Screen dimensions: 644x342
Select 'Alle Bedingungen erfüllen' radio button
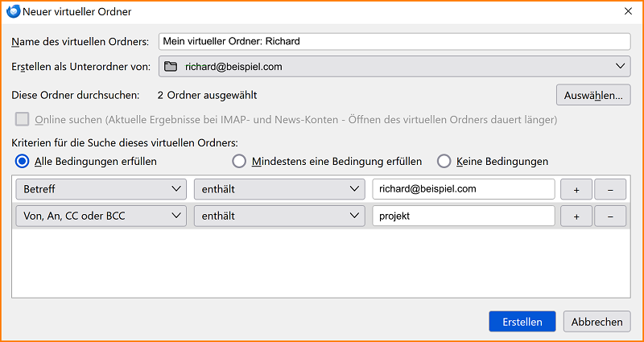click(23, 162)
